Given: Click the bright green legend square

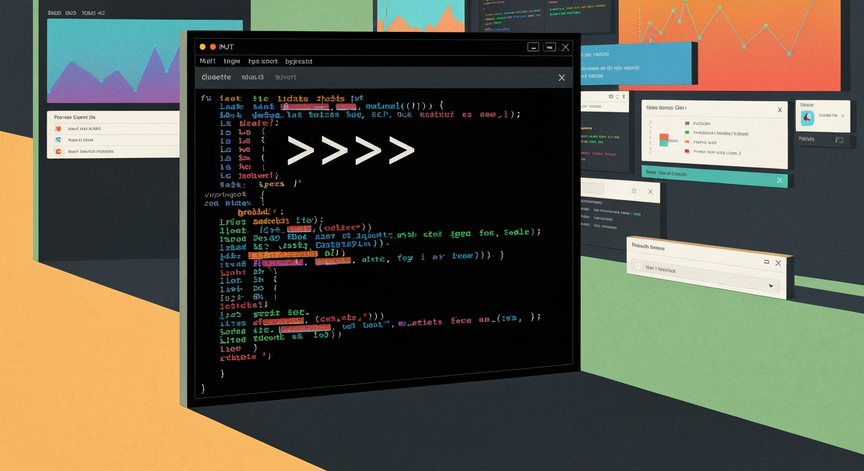Looking at the screenshot, I should pos(687,133).
